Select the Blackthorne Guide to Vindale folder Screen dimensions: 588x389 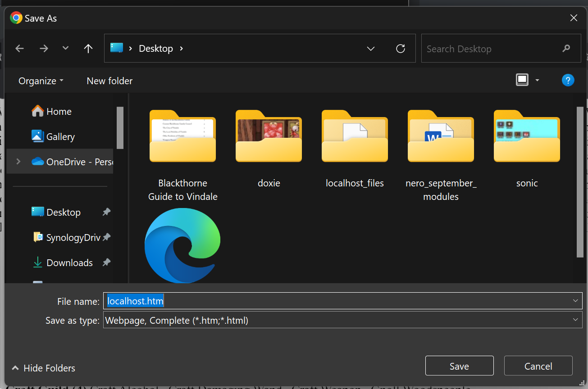182,156
